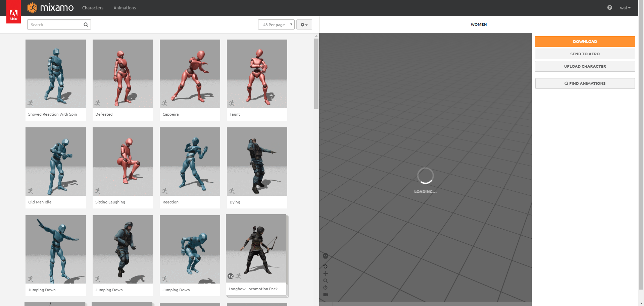
Task: Click the 12 badge on Longbow Locomotion Pack
Action: (x=231, y=276)
